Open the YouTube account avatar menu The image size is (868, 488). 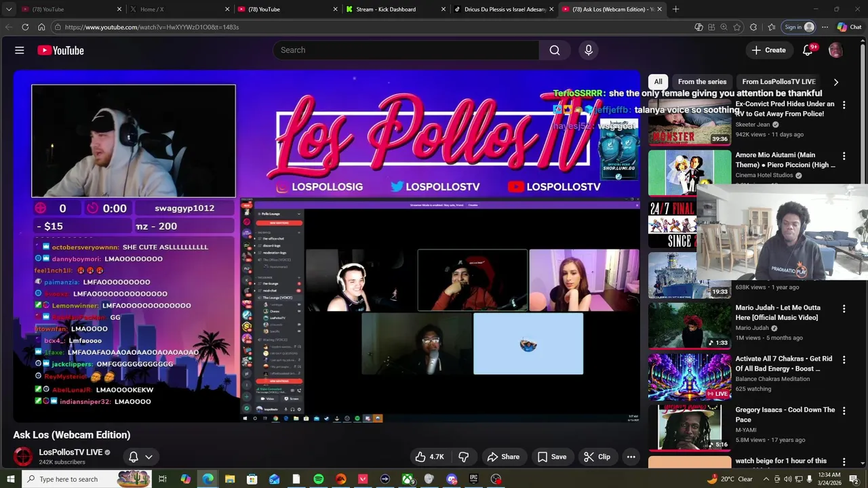(x=835, y=50)
